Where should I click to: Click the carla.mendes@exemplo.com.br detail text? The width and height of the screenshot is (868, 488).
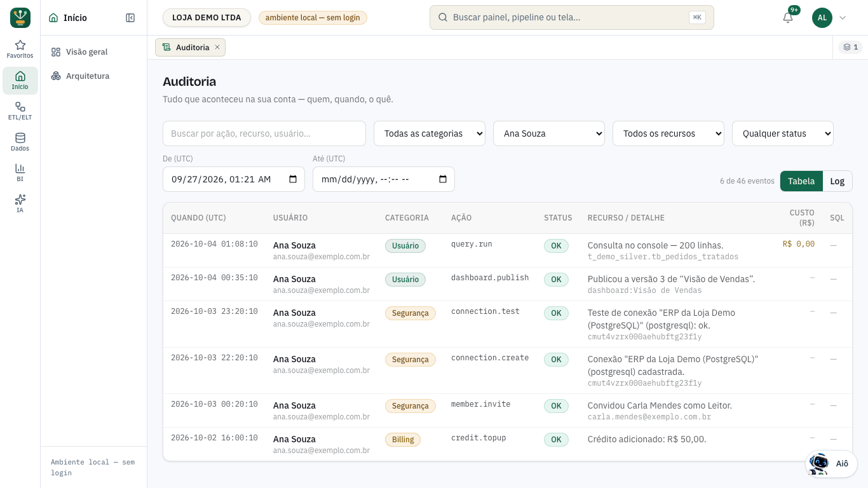[x=649, y=417]
